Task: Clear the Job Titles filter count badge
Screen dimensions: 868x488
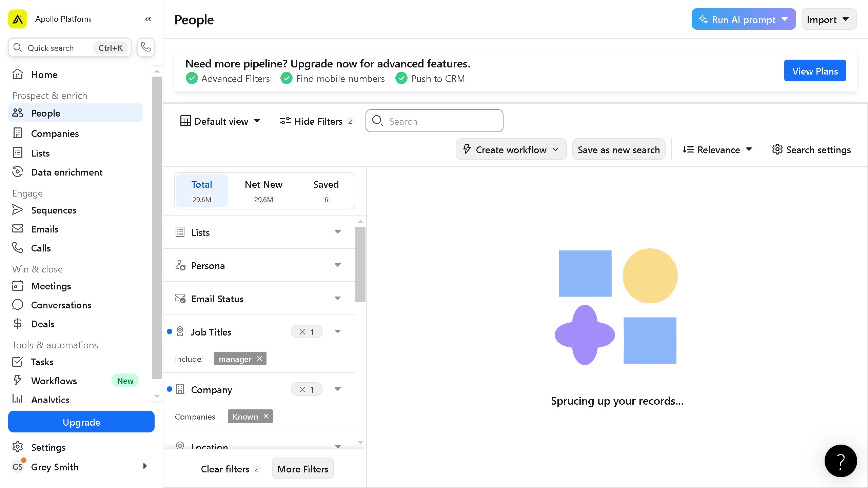Action: (302, 332)
